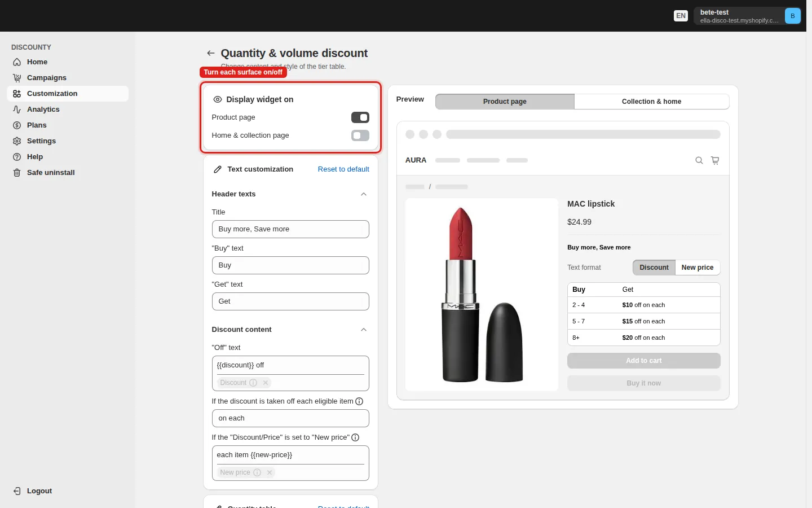The height and width of the screenshot is (508, 812).
Task: Click the Add to cart preview button
Action: pyautogui.click(x=644, y=361)
